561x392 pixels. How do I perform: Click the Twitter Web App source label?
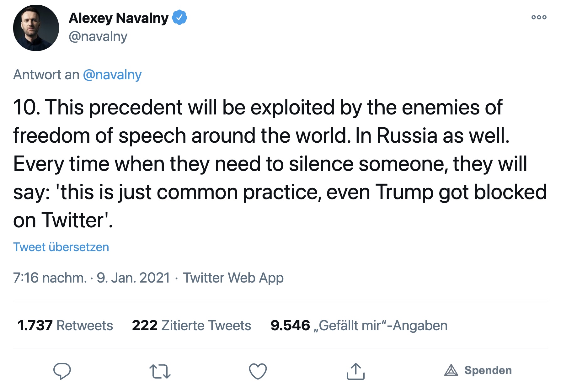coord(233,278)
